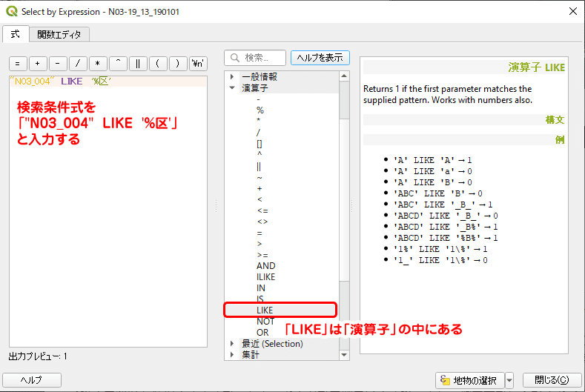Select the '*' operator in list
585x392 pixels.
tap(259, 122)
